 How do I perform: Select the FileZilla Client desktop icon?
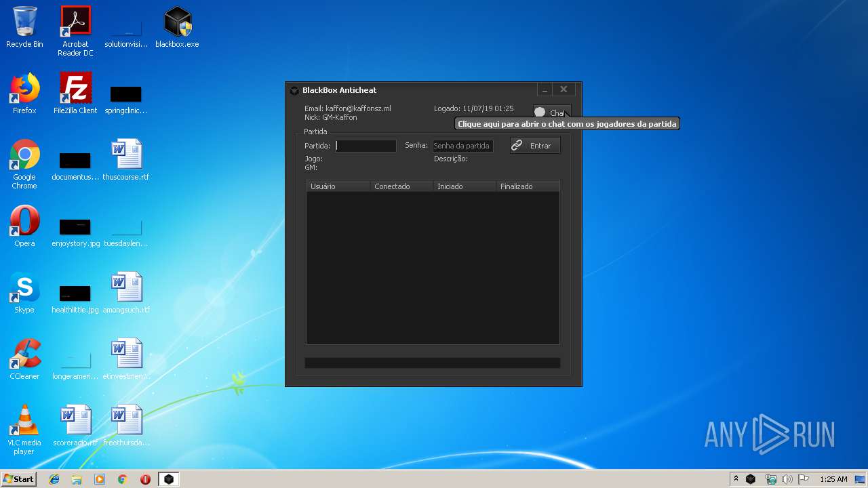[x=75, y=94]
